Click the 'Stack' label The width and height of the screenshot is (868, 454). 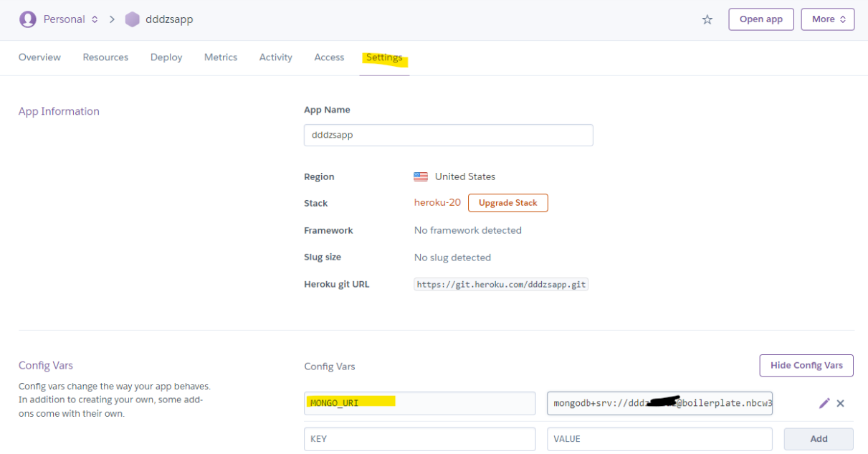point(316,203)
